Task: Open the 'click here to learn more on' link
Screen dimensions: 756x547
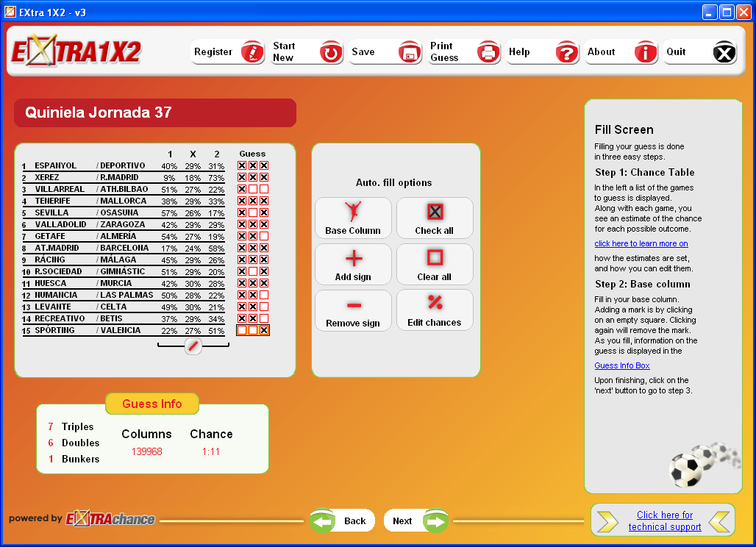Action: point(641,244)
